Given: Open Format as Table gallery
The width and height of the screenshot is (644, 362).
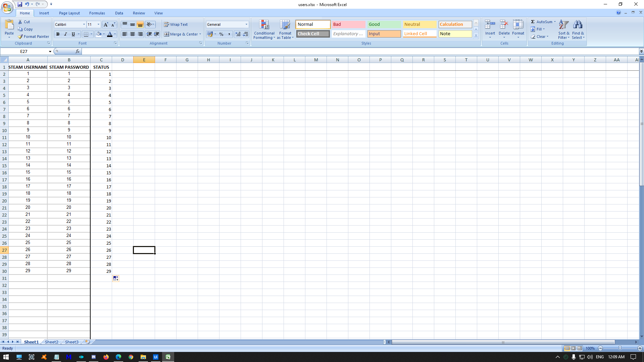Looking at the screenshot, I should pos(285,29).
